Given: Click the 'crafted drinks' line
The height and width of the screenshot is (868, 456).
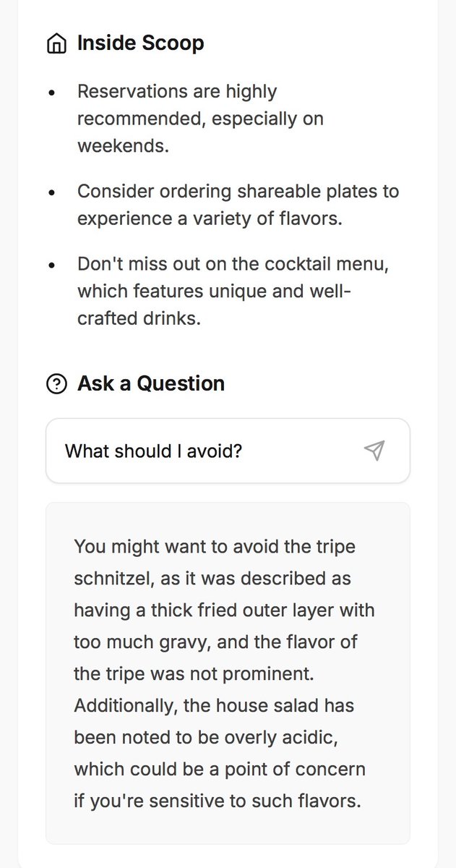Looking at the screenshot, I should tap(138, 318).
